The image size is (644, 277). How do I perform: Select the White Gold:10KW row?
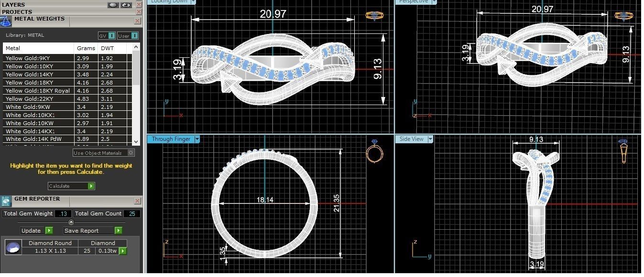(x=67, y=123)
